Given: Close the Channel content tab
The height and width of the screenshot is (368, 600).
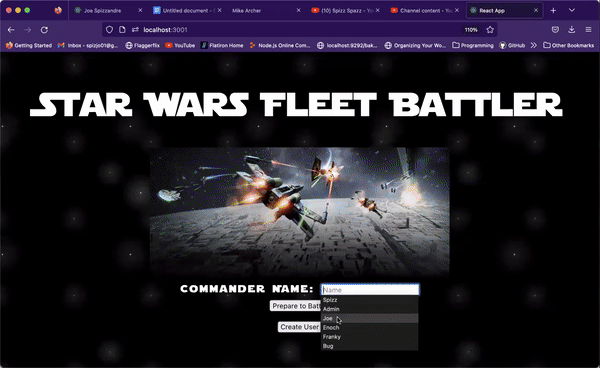Looking at the screenshot, I should click(457, 10).
